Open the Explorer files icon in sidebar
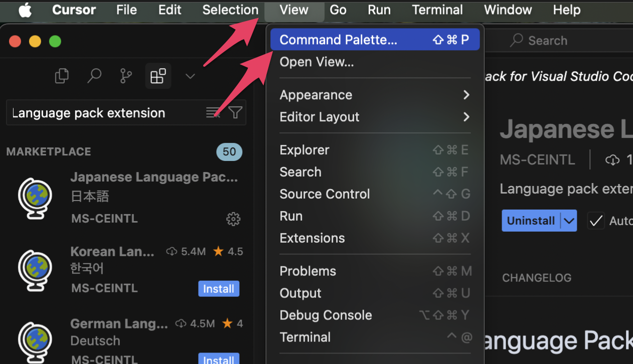 point(62,76)
